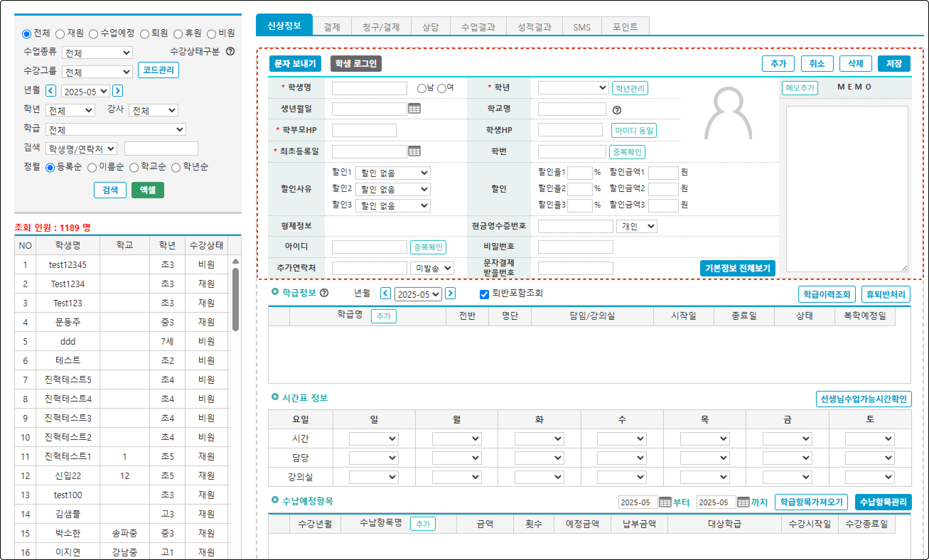Select 재원 status radio button
Screen dimensions: 929x560
click(60, 34)
